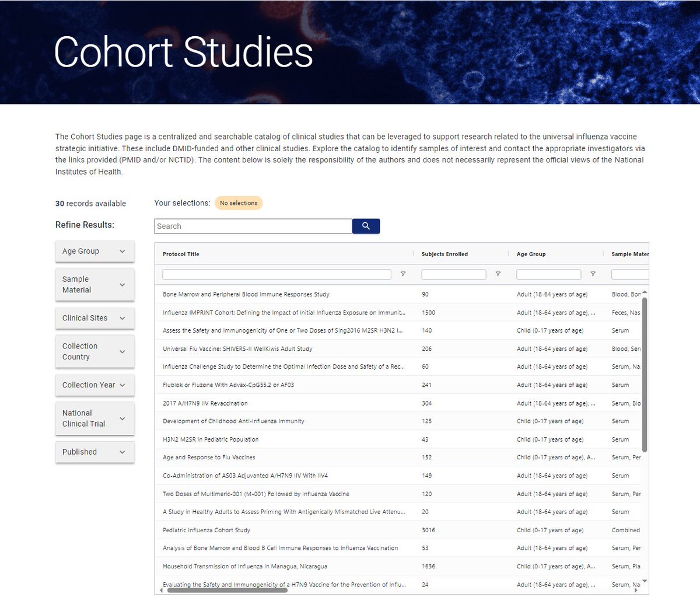Click subjects enrolled value 1636

point(428,566)
